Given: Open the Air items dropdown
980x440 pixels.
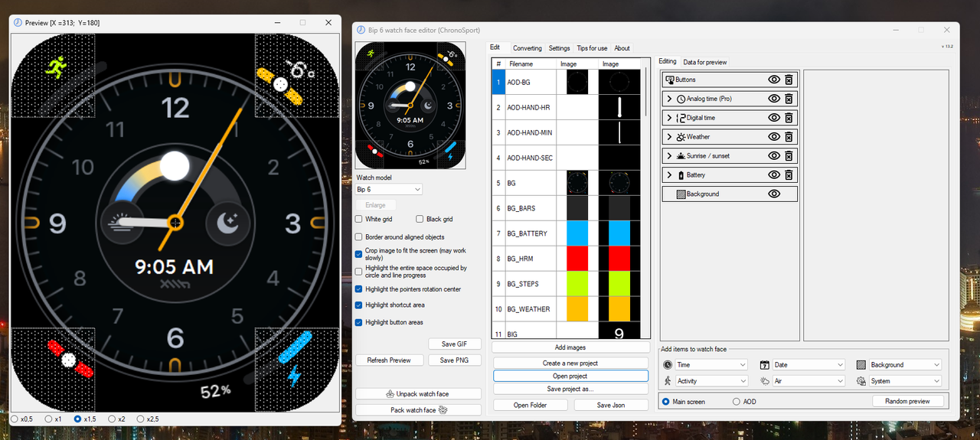Looking at the screenshot, I should [808, 381].
